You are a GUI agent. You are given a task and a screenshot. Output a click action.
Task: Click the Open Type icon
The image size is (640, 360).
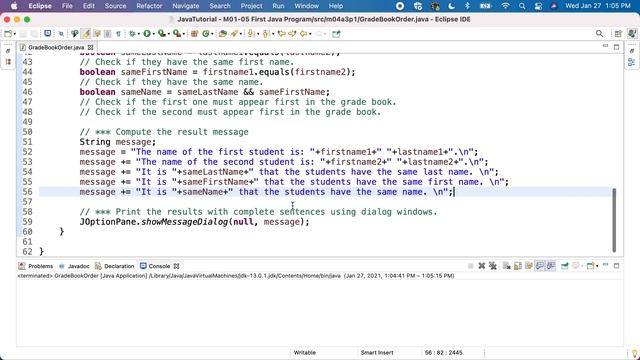[x=222, y=34]
